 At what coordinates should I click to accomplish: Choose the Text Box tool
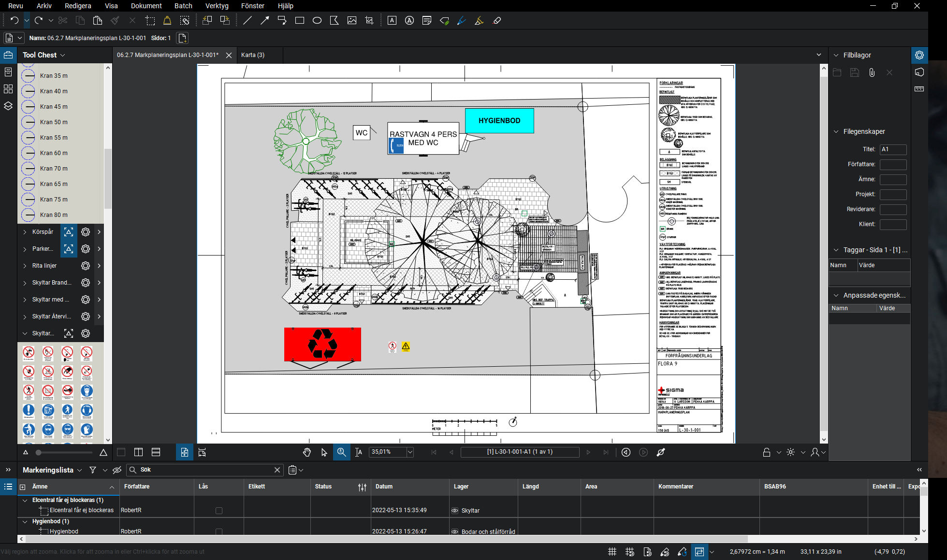392,21
